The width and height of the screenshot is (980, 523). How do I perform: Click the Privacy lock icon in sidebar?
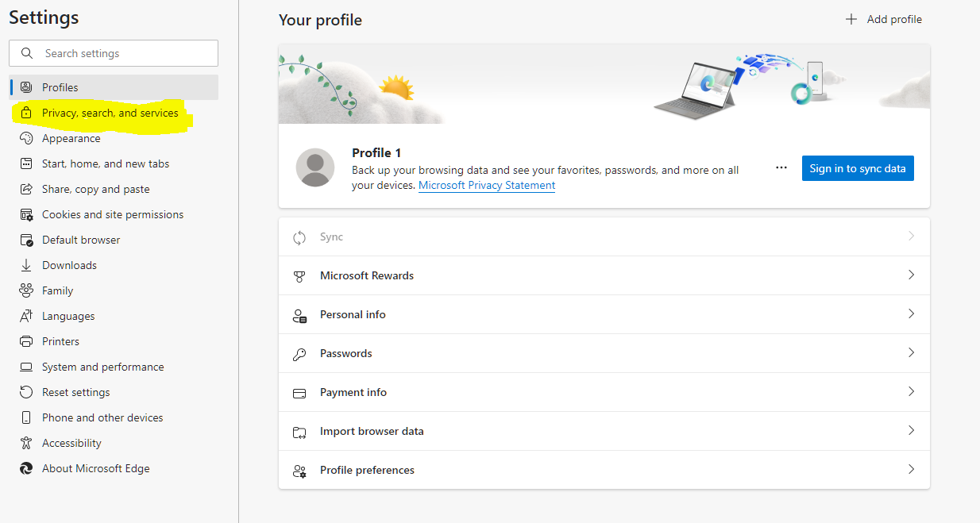[26, 113]
